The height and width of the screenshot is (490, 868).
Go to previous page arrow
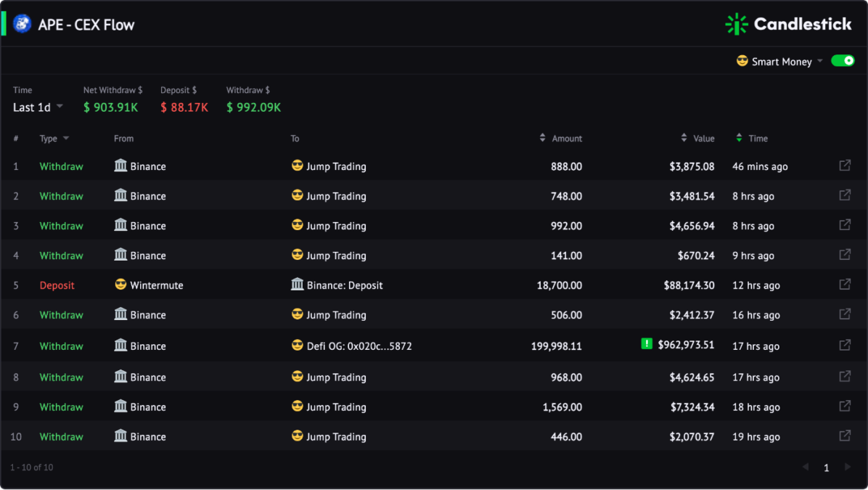click(806, 467)
